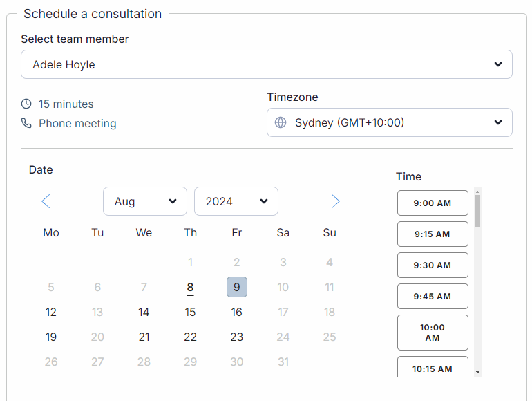Choose the 9:30 AM time slot

tap(433, 265)
